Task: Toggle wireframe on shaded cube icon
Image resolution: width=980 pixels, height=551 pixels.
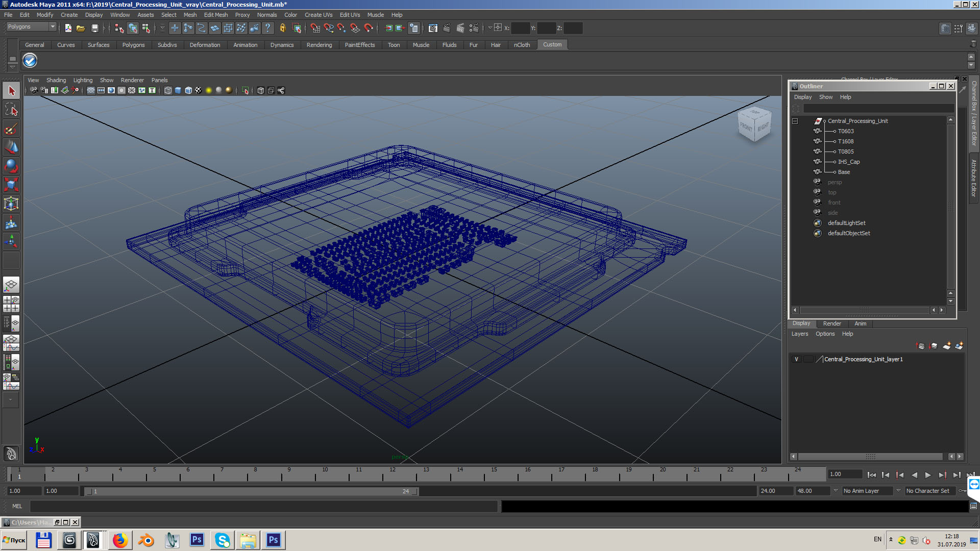Action: tap(188, 90)
